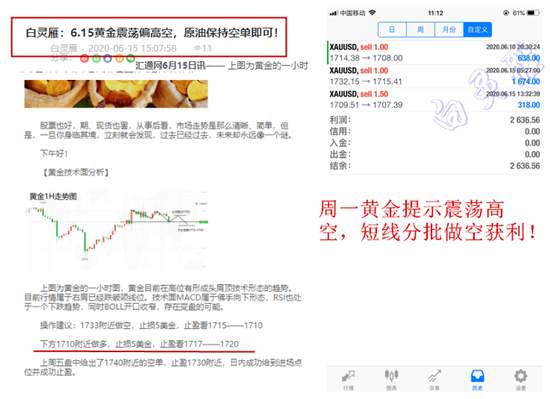Click the profit value 1 674.00
The image size is (550, 399).
(526, 82)
